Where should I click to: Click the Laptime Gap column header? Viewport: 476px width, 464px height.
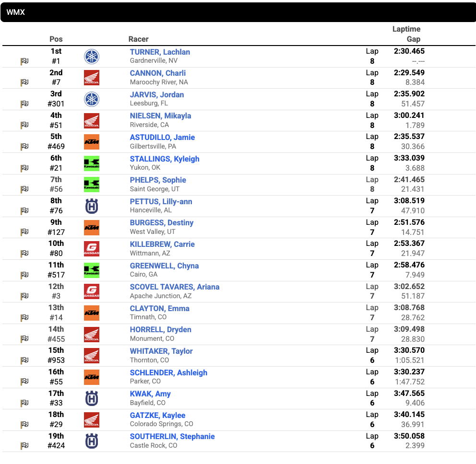[x=406, y=34]
